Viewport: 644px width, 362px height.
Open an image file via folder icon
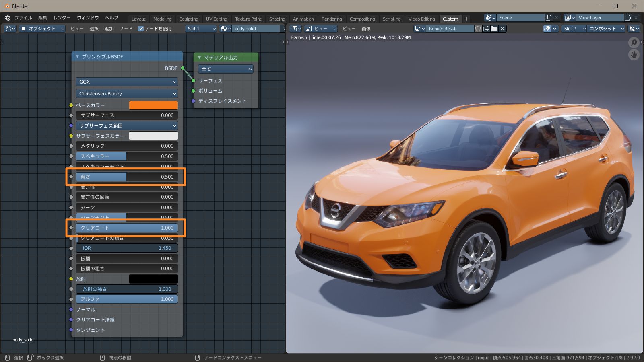(x=494, y=29)
